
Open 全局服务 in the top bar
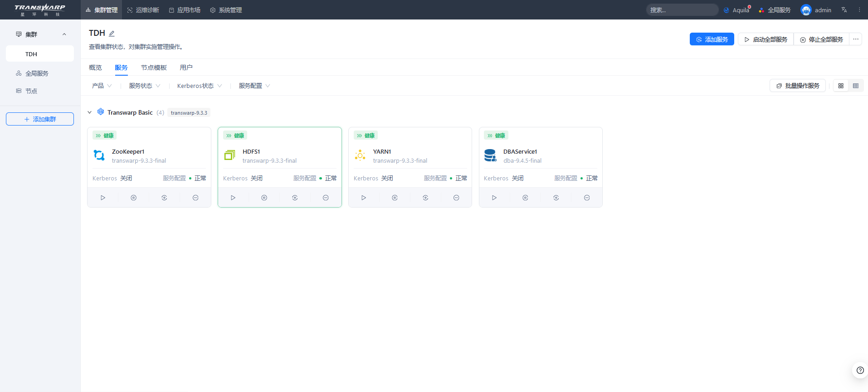tap(775, 10)
